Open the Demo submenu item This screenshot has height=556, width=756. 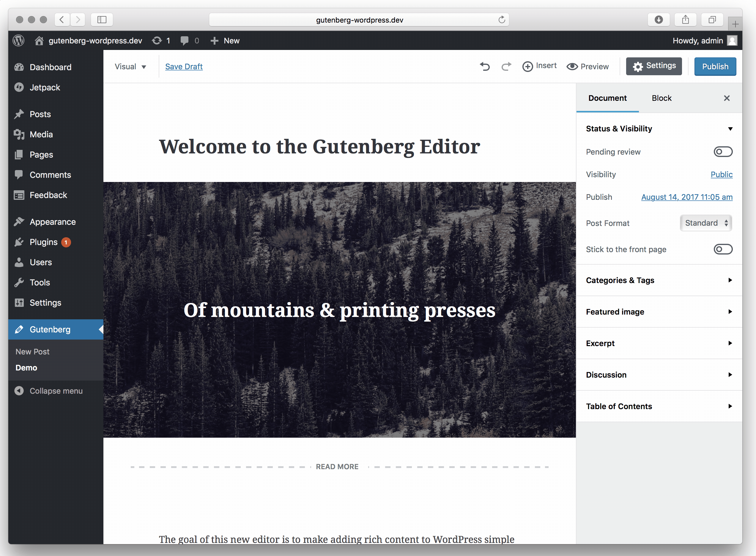pyautogui.click(x=26, y=367)
